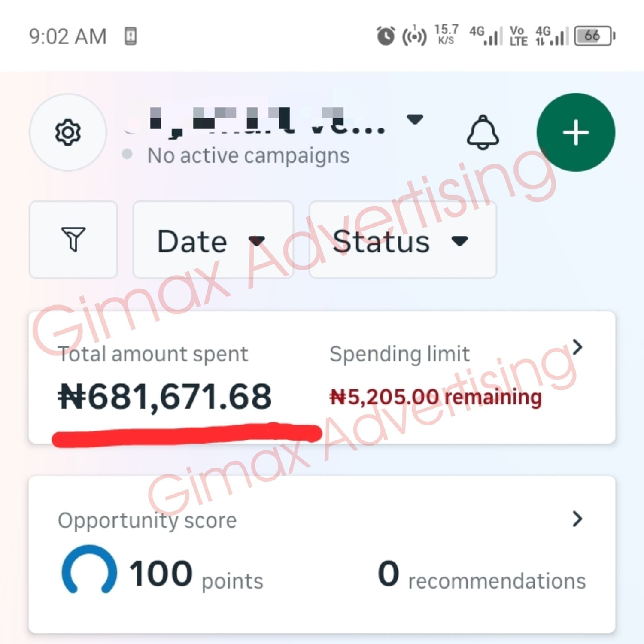This screenshot has height=644, width=644.
Task: Tap the Total amount spent figure
Action: coord(165,396)
